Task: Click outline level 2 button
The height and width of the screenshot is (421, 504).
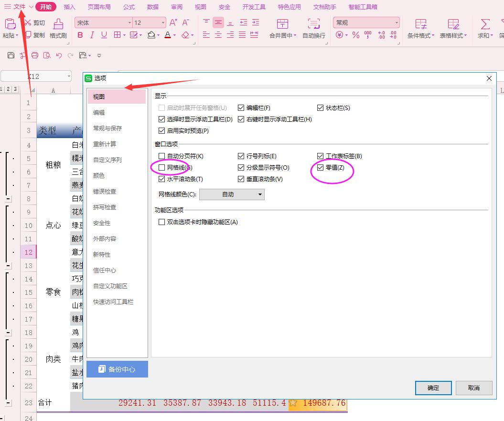Action: (x=8, y=89)
